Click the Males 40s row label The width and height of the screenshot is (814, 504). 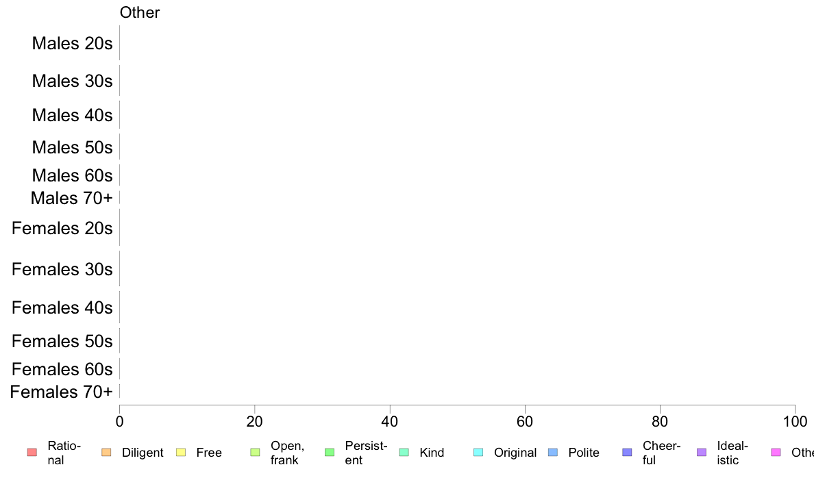(72, 115)
